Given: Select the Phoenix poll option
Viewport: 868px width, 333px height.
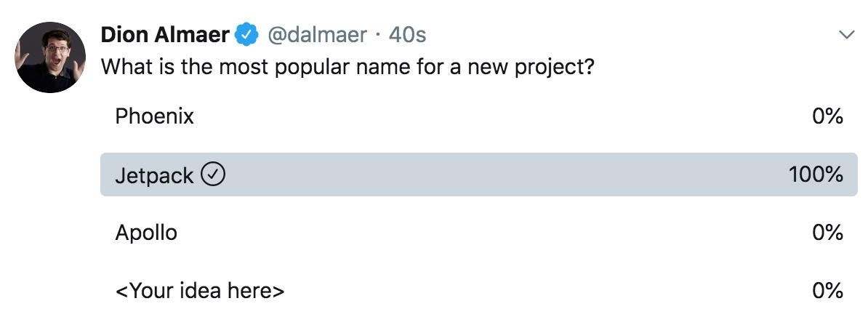Looking at the screenshot, I should pyautogui.click(x=154, y=116).
